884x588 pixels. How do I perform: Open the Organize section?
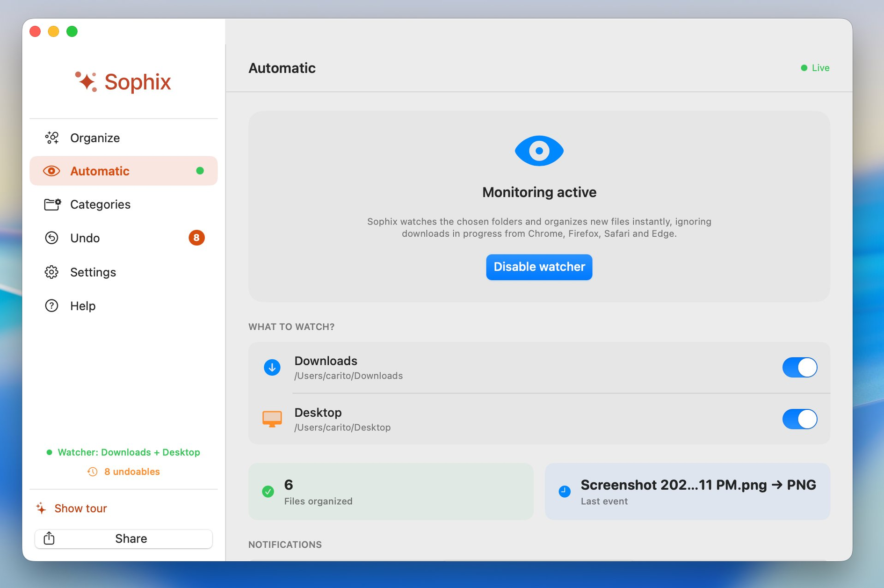pos(123,138)
